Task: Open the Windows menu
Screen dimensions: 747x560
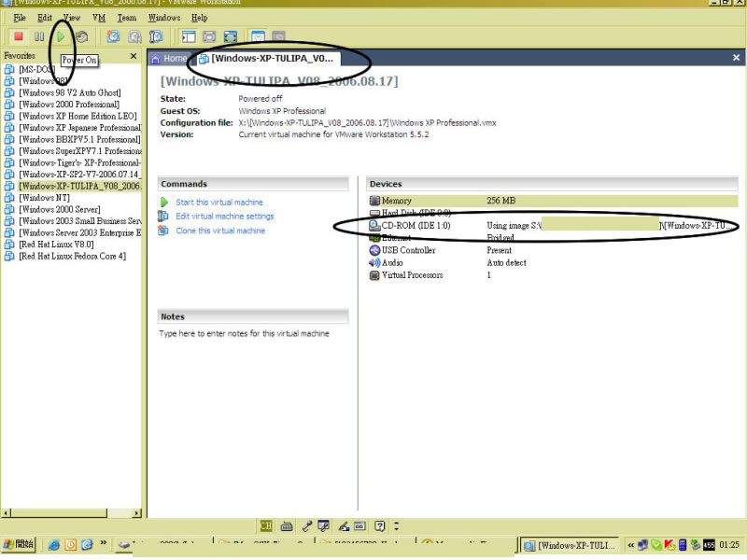Action: (164, 18)
